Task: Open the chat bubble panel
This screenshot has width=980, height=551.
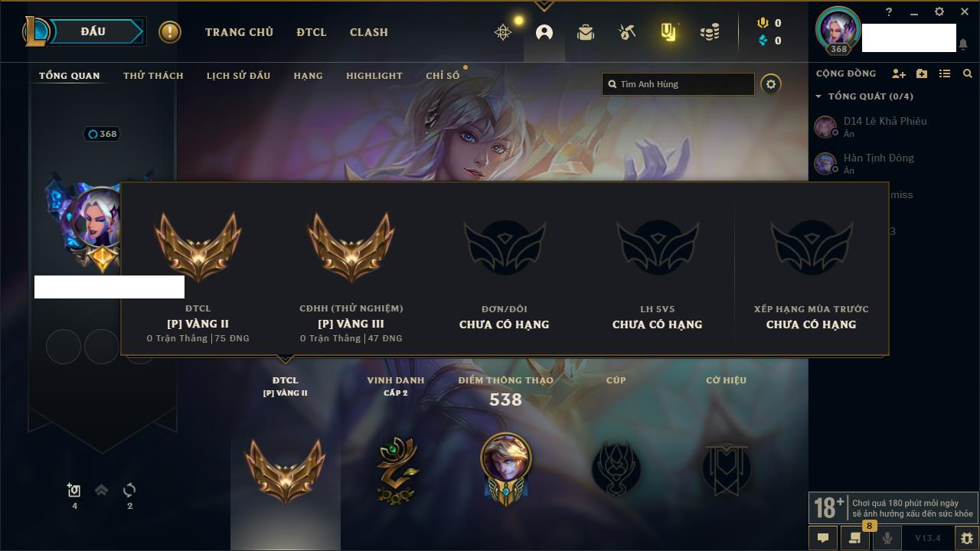Action: click(823, 538)
